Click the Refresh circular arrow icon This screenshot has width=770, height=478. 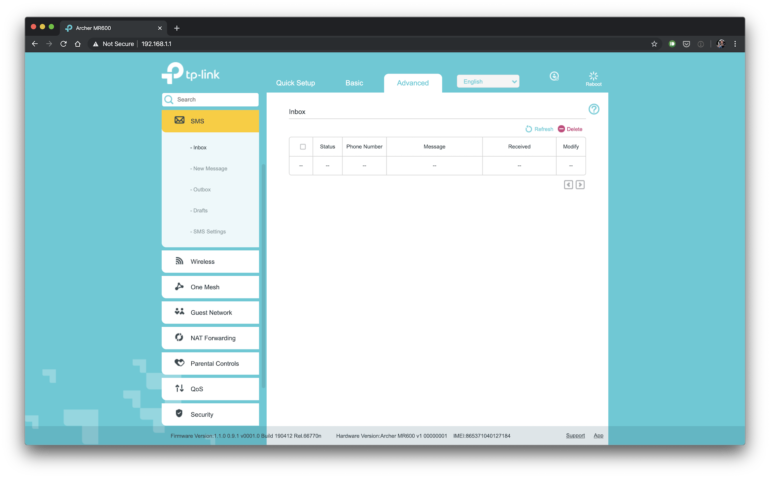528,129
